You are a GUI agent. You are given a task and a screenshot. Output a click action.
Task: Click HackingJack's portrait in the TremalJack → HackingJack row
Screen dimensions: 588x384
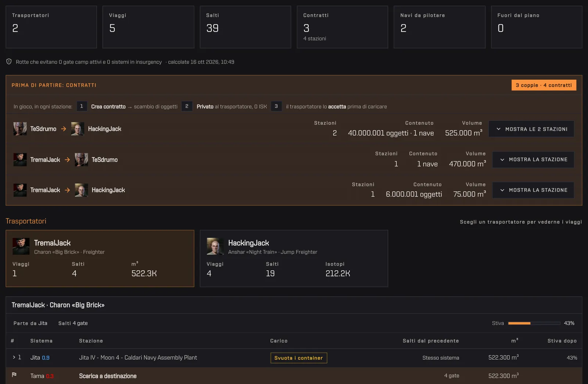coord(81,190)
